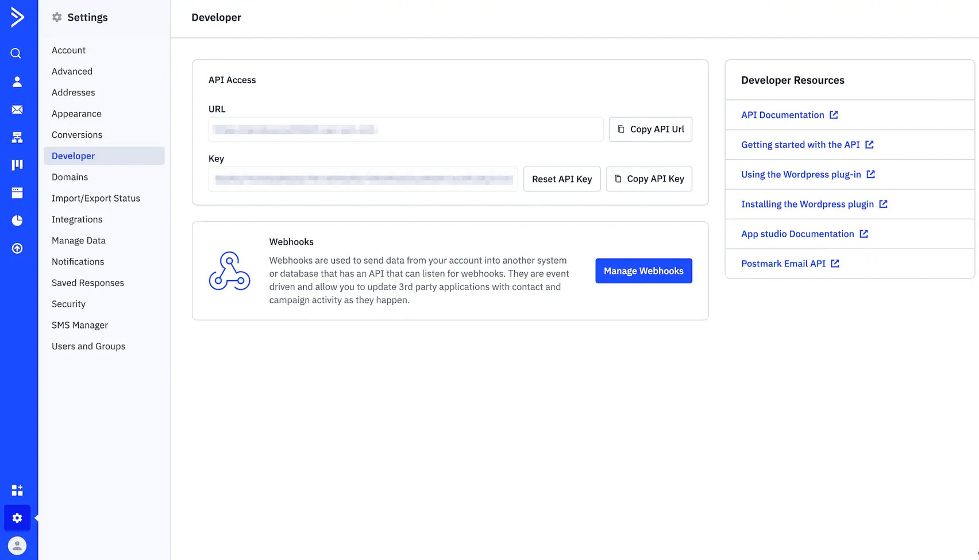Open the Website pages icon
The height and width of the screenshot is (560, 979).
point(17,192)
